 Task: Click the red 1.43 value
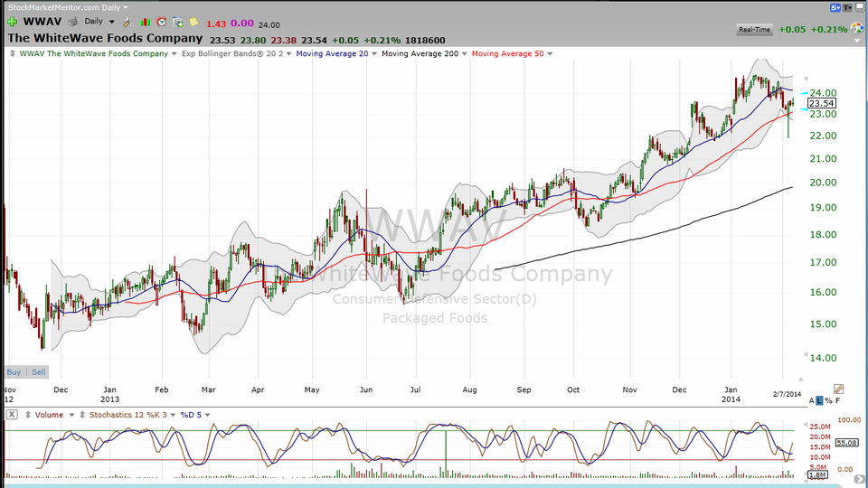point(216,23)
